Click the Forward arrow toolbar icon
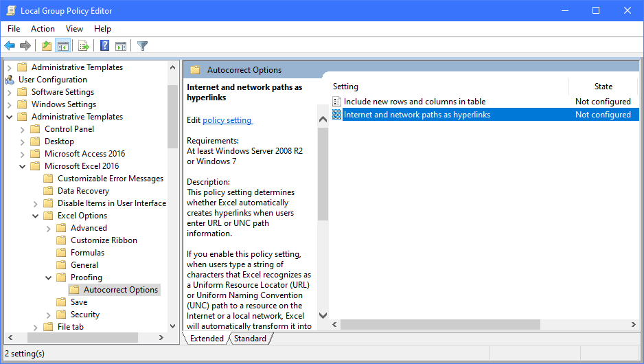The image size is (644, 364). coord(25,45)
